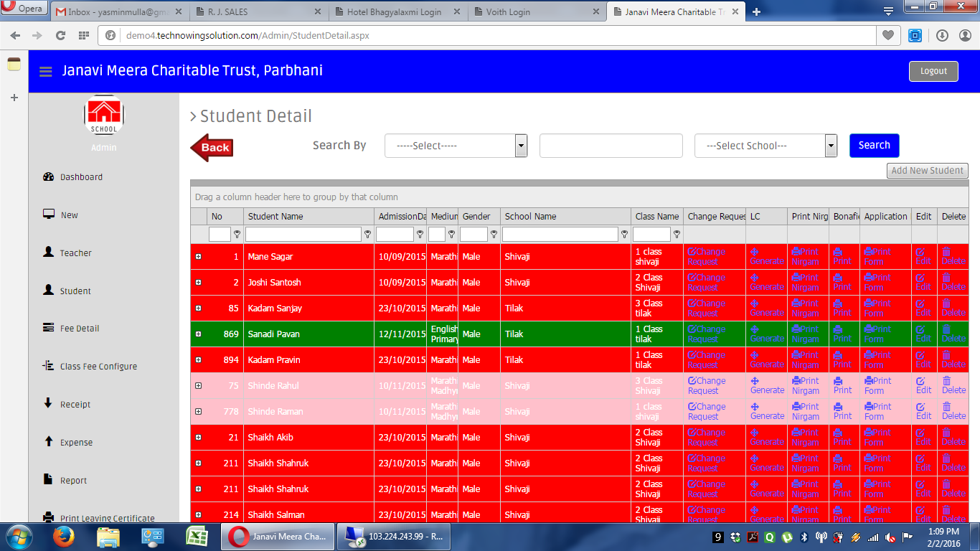Click the red Back arrow icon
The width and height of the screenshot is (980, 551).
(212, 148)
